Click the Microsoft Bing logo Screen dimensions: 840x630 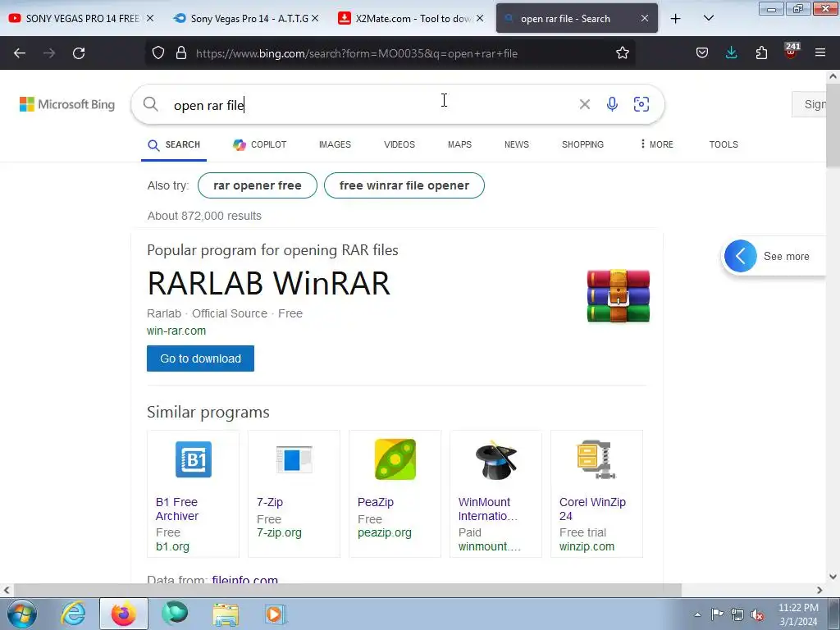67,104
